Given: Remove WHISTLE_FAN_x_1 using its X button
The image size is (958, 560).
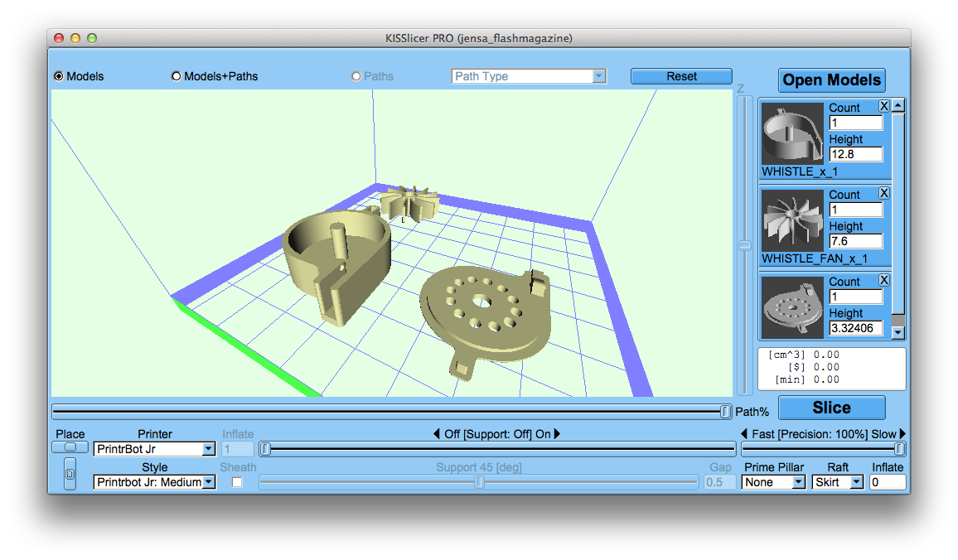Looking at the screenshot, I should (x=885, y=193).
